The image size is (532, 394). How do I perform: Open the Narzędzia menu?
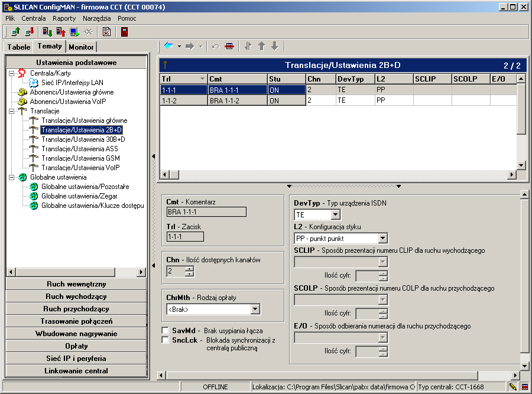click(97, 18)
